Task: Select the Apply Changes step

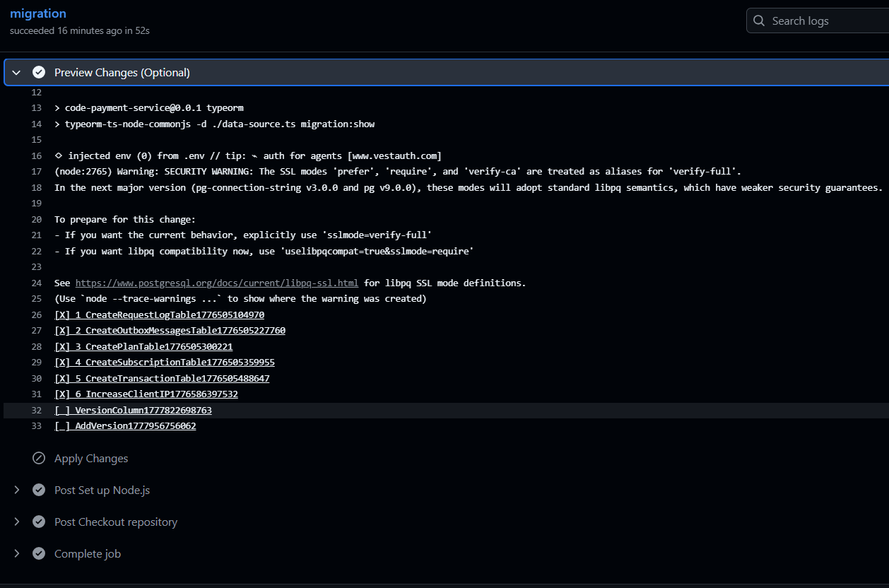Action: pyautogui.click(x=91, y=458)
